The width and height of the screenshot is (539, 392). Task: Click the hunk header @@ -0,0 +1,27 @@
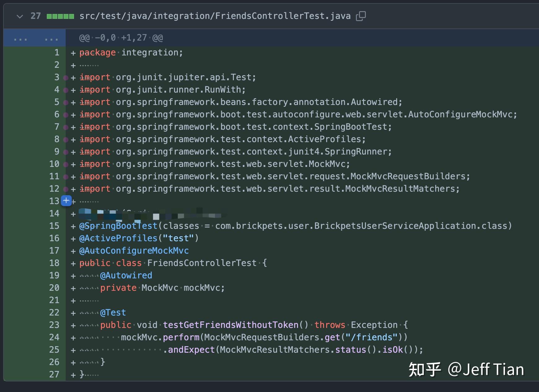(121, 37)
